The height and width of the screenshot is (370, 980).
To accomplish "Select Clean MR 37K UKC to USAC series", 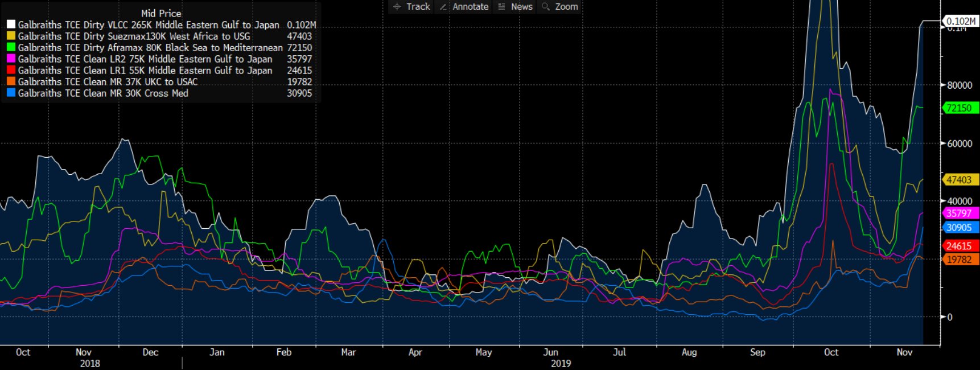I will pyautogui.click(x=108, y=82).
